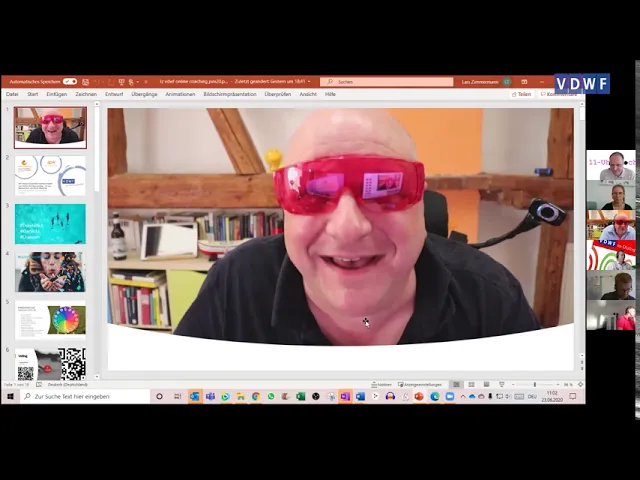
Task: Switch to the Einfügen ribbon tab
Action: coord(56,94)
